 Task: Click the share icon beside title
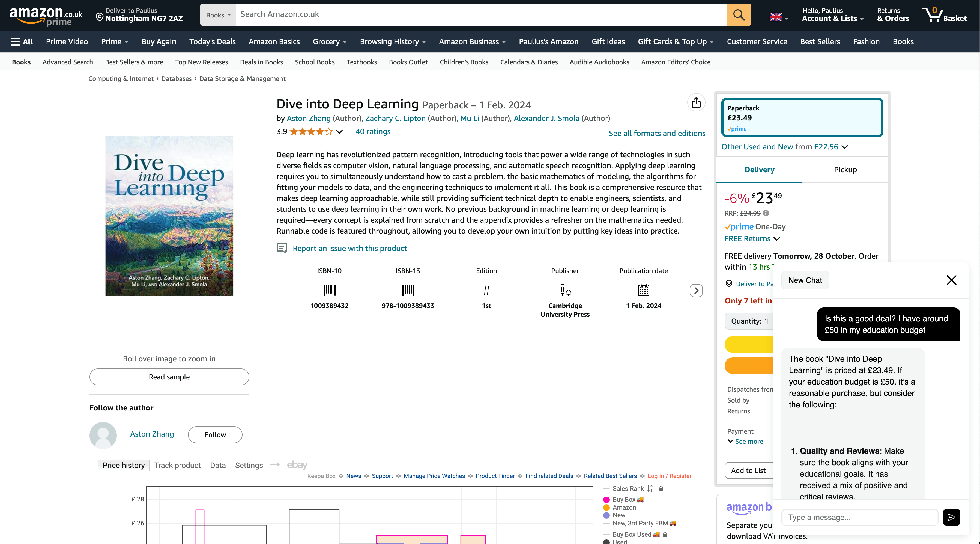696,103
